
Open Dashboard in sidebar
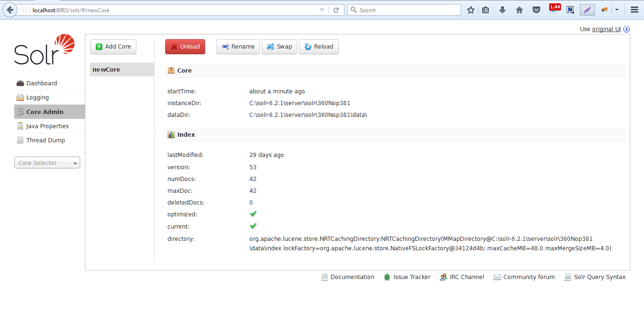[x=50, y=83]
